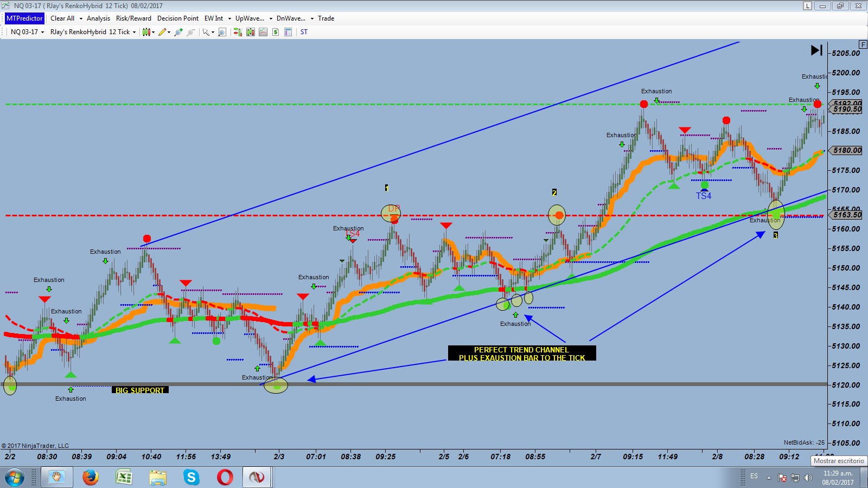Click the EW Int menu item
This screenshot has width=868, height=488.
pos(214,18)
